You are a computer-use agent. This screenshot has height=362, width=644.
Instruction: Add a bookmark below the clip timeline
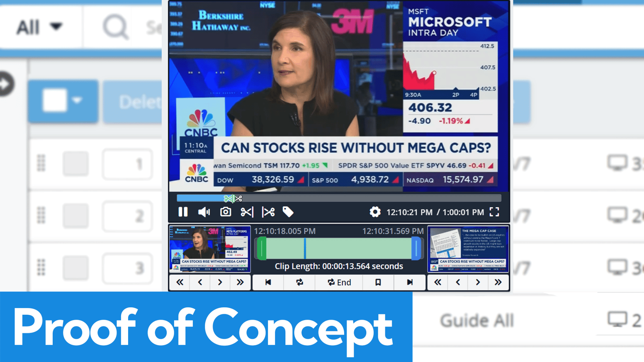pos(378,282)
